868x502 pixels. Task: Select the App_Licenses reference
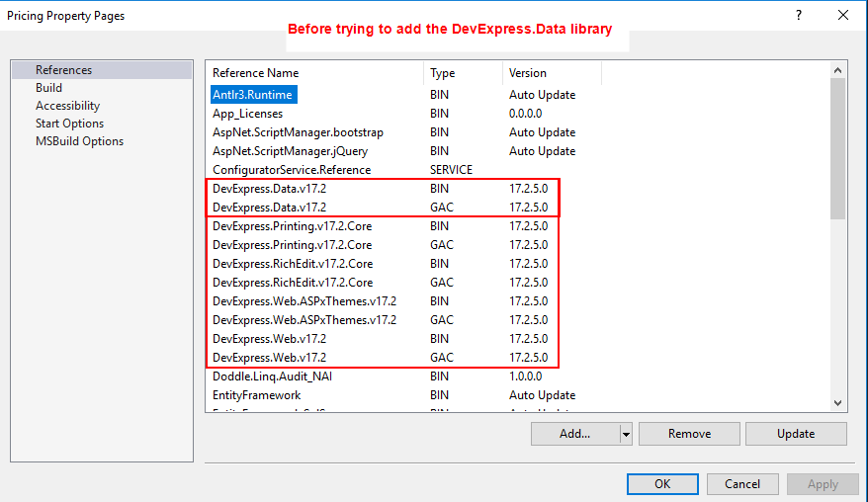pos(247,114)
